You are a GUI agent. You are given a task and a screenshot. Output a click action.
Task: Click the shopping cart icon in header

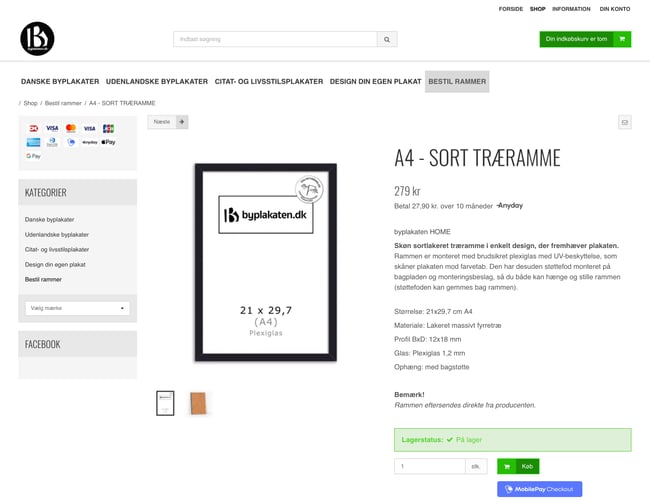pos(622,39)
